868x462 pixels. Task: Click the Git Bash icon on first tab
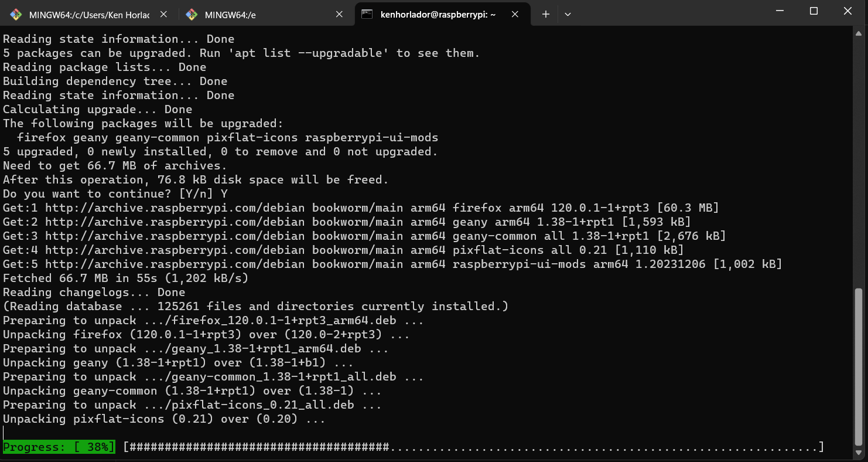16,15
